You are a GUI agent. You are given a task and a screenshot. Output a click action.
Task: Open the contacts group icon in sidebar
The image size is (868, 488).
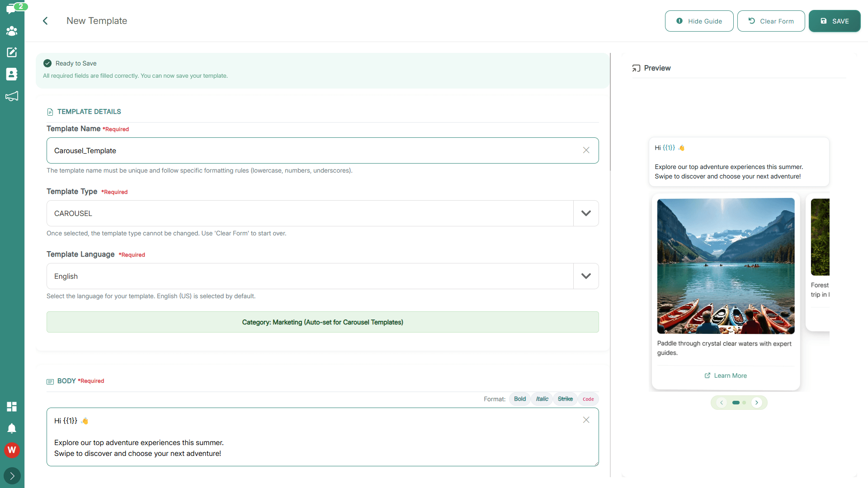tap(12, 31)
